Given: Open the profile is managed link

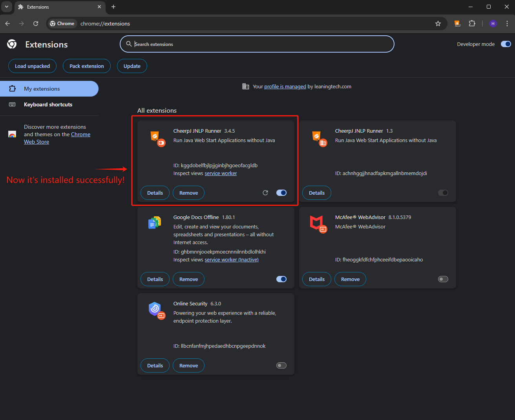Looking at the screenshot, I should tap(285, 87).
